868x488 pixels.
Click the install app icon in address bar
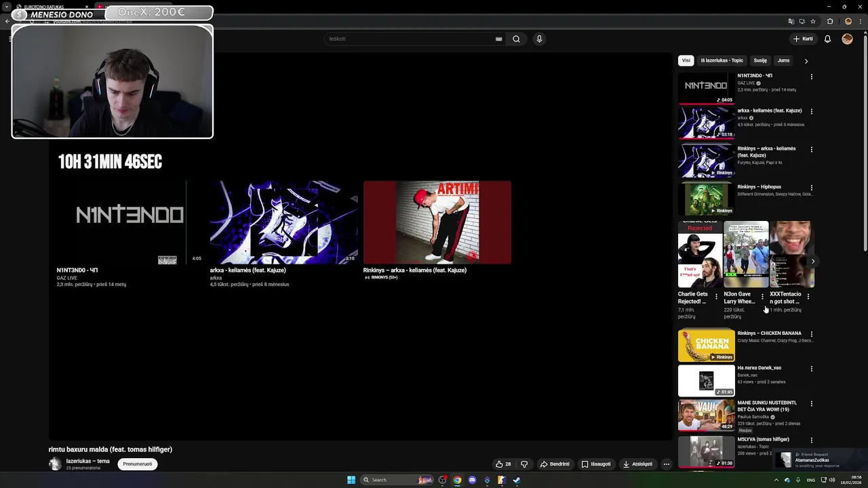coord(802,21)
